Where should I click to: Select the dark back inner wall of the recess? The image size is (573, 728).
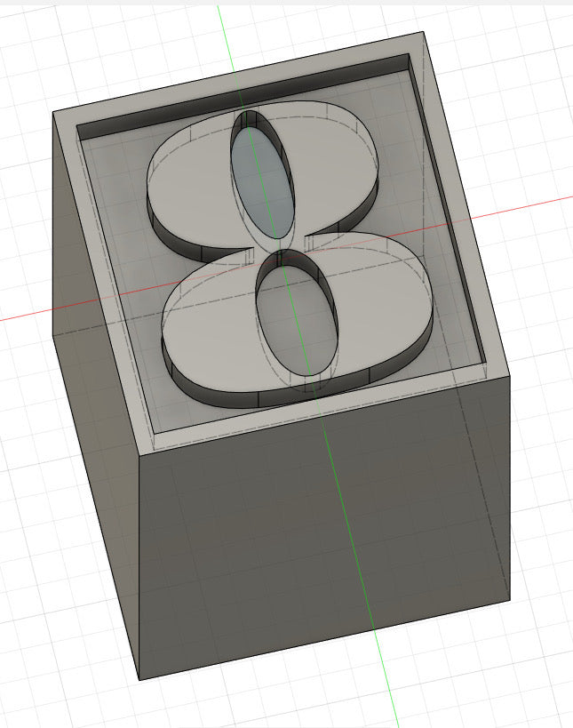coord(242,97)
